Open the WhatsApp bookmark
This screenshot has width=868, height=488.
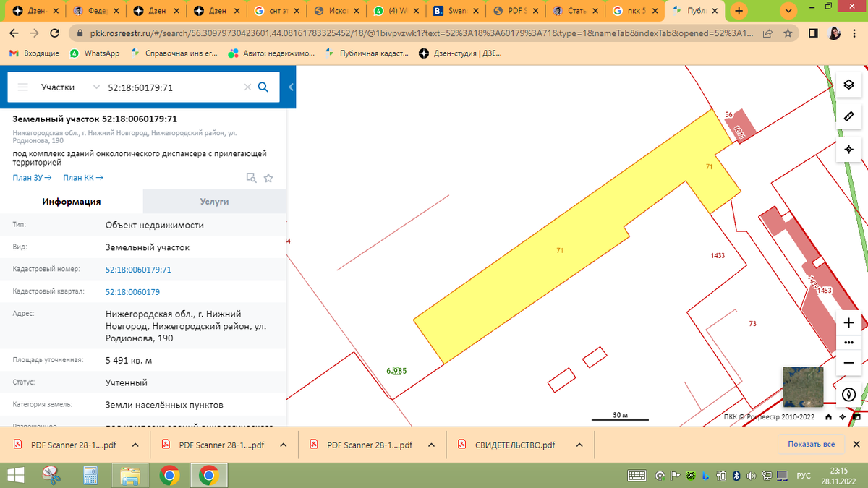click(x=95, y=53)
